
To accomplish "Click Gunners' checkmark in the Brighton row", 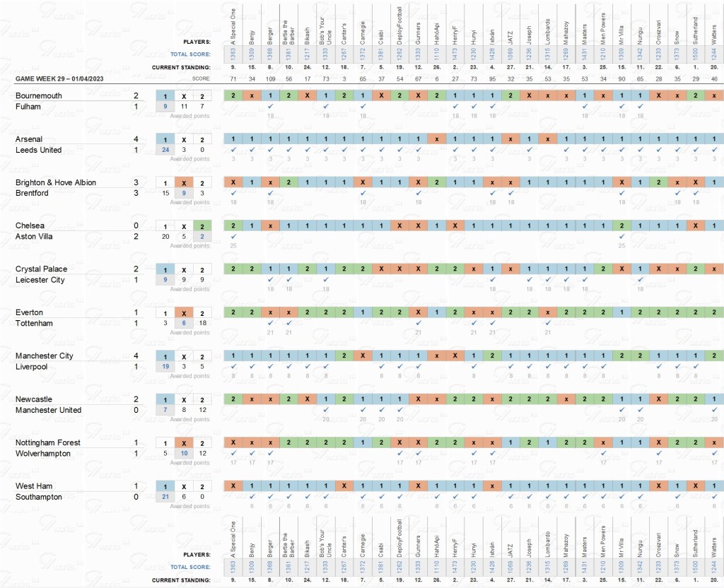I will (x=418, y=192).
